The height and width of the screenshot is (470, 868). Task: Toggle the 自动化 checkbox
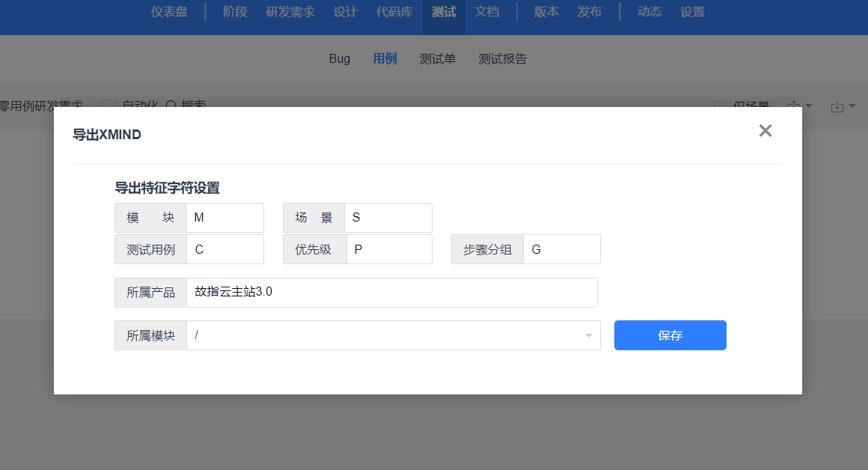[111, 106]
